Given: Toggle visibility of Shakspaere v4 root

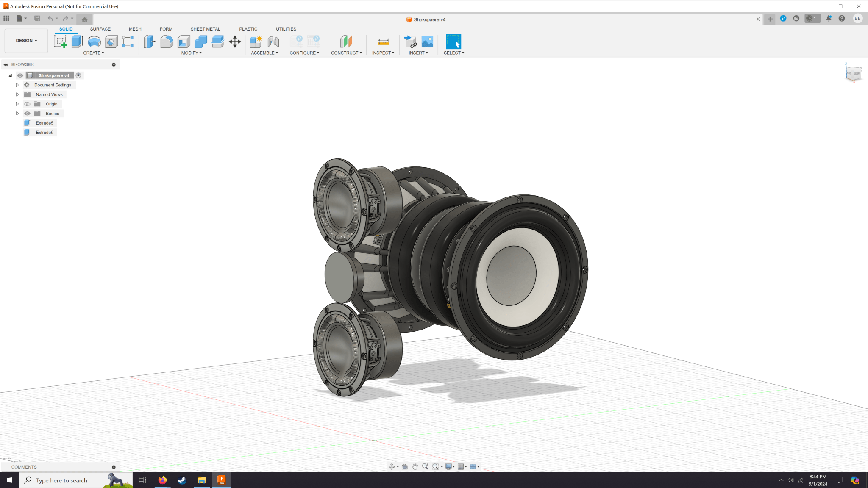Looking at the screenshot, I should 20,75.
